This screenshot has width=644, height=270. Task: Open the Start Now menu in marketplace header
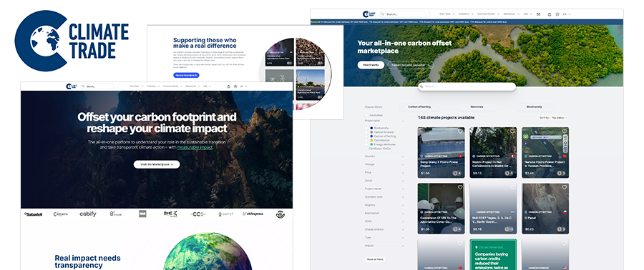(447, 14)
